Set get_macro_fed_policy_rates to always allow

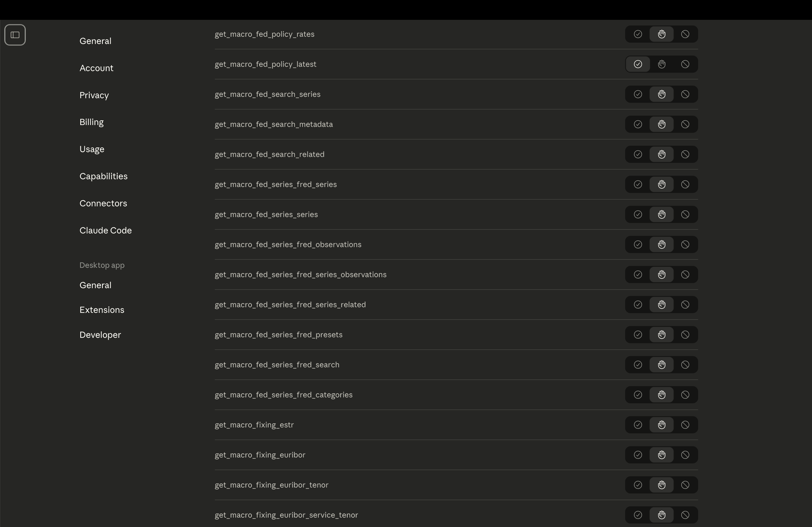638,34
